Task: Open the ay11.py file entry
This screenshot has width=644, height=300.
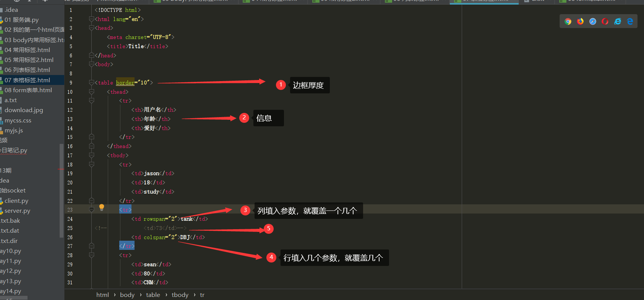Action: point(11,261)
